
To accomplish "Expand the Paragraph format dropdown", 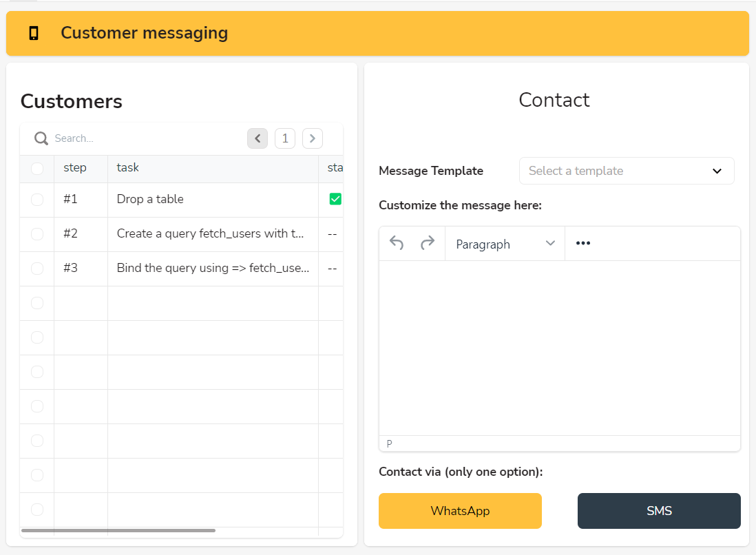I will point(505,244).
